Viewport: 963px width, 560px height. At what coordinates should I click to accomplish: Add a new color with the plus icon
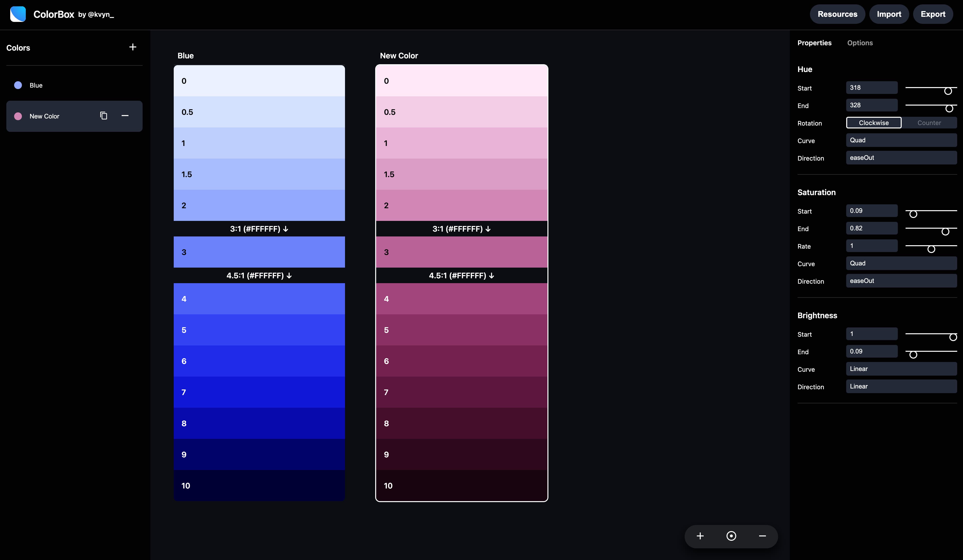[x=133, y=47]
